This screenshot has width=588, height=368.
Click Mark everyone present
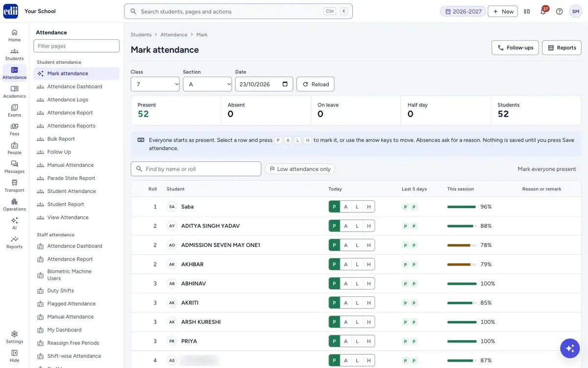(547, 169)
